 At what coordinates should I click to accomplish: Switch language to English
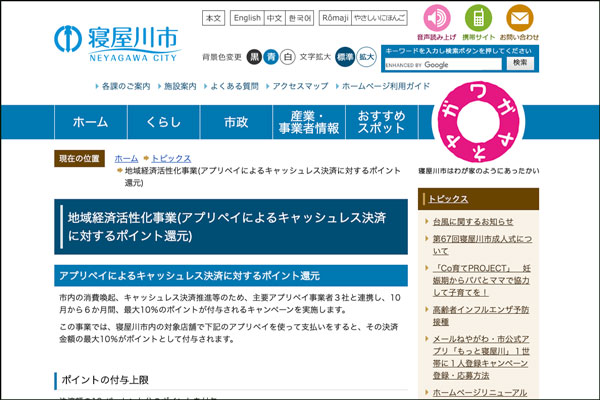click(246, 18)
